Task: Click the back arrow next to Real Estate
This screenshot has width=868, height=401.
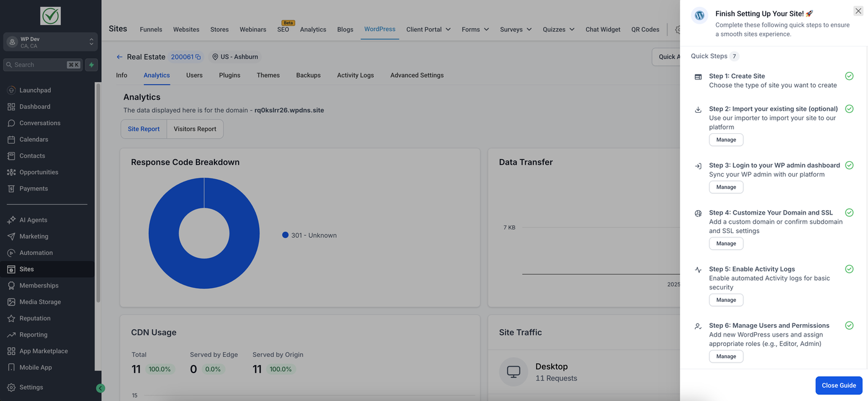Action: 120,57
